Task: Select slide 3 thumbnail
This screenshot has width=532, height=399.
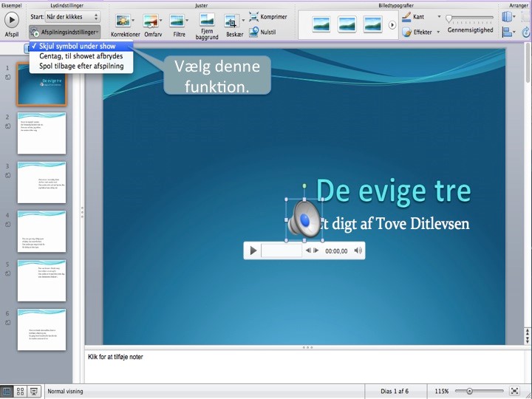Action: pos(41,183)
